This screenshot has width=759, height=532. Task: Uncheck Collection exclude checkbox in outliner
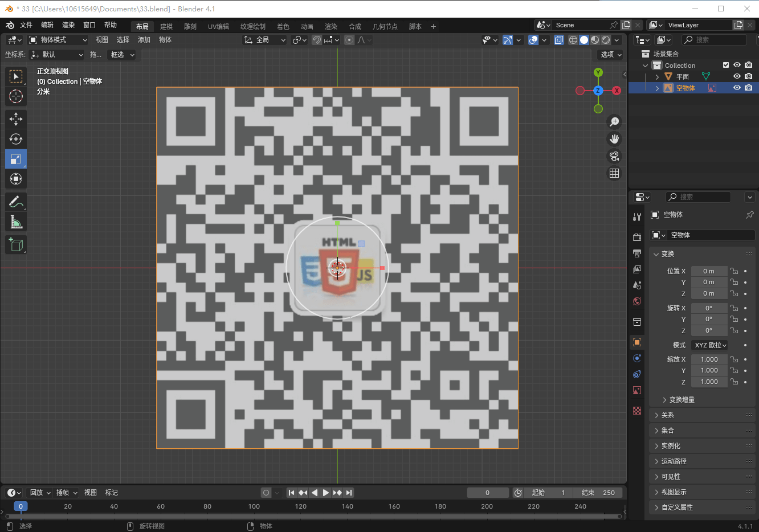point(726,65)
